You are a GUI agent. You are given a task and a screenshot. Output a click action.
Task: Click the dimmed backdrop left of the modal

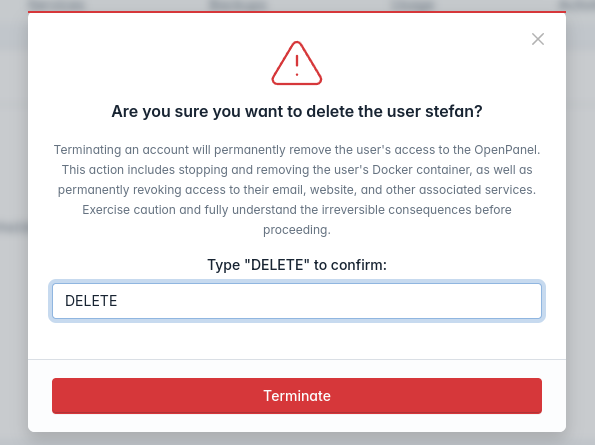pos(14,228)
